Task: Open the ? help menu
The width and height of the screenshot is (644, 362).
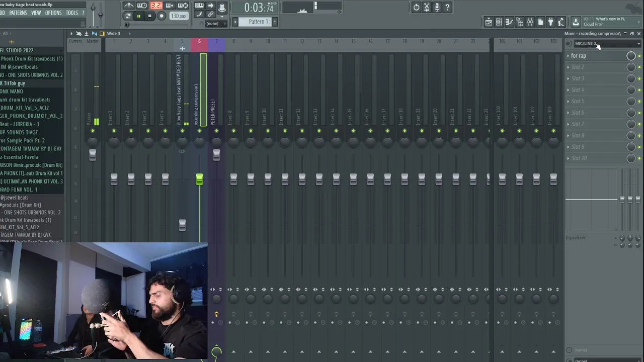Action: click(83, 13)
